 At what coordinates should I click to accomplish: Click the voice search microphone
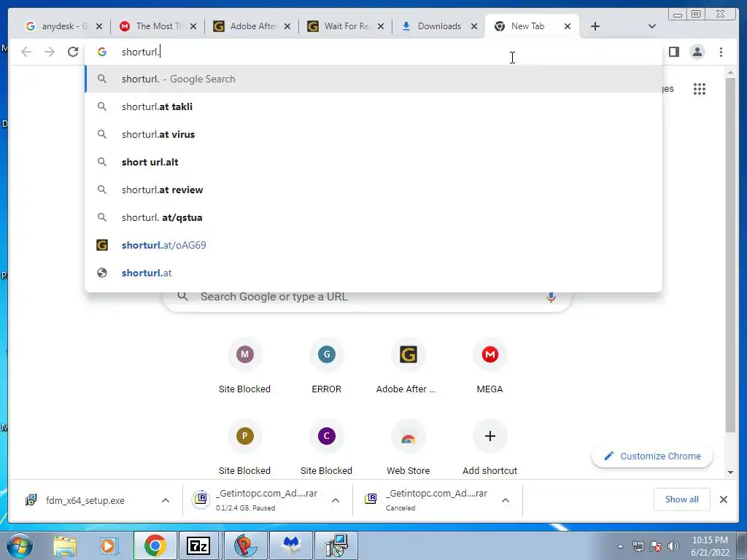[x=551, y=297]
